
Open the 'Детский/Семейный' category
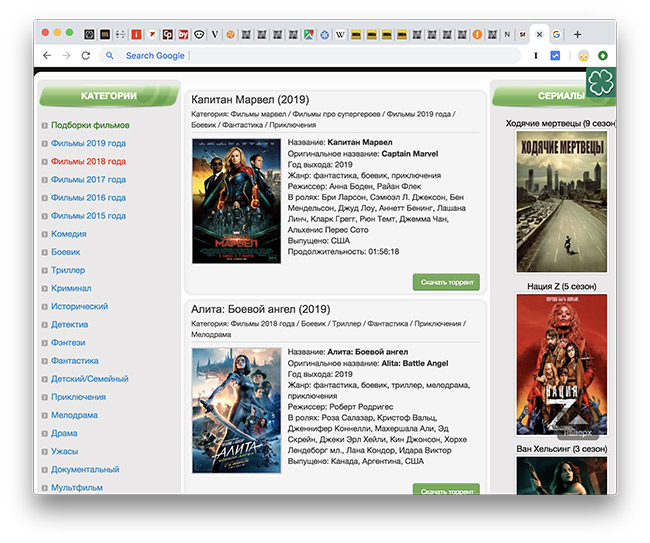click(x=90, y=379)
